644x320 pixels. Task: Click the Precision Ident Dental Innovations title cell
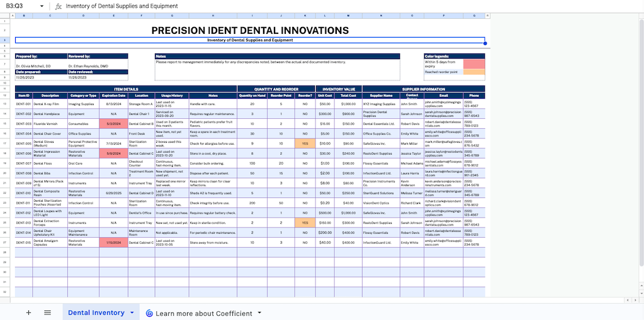point(250,30)
